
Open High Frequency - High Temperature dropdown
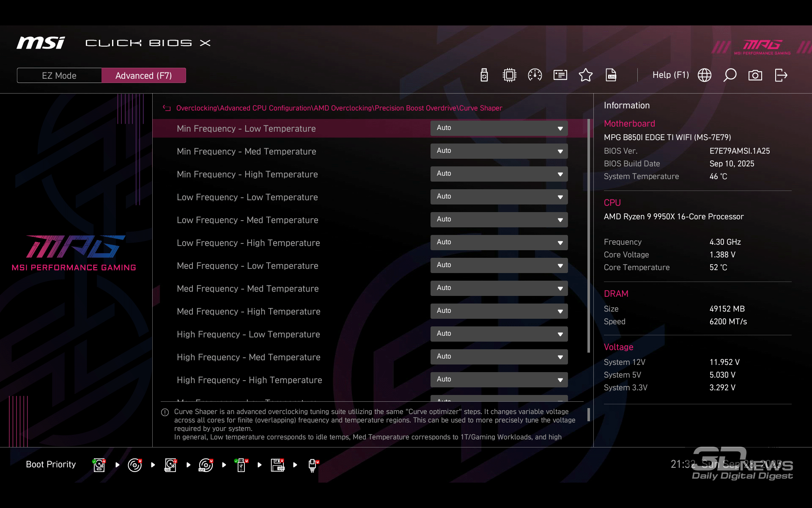499,380
